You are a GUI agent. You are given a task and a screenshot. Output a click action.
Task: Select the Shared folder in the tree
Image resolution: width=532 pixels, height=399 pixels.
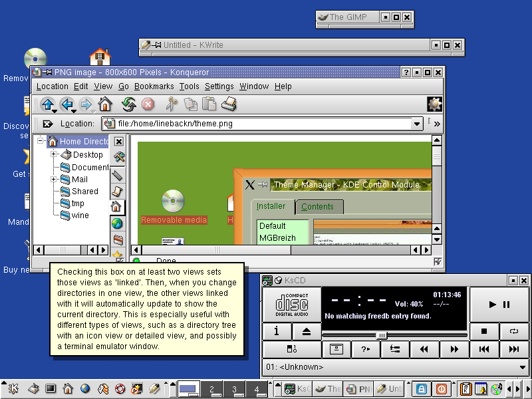click(x=79, y=192)
